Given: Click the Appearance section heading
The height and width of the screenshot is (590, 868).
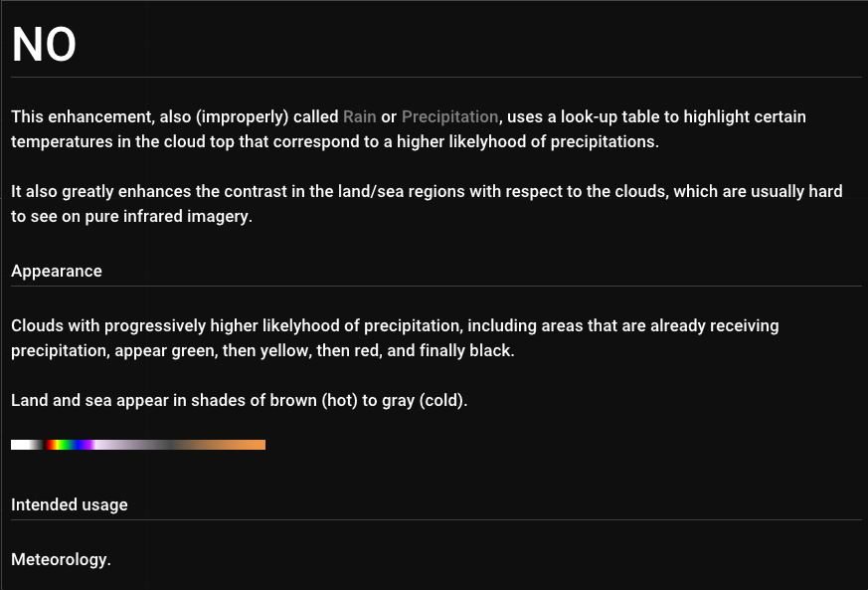Looking at the screenshot, I should coord(57,271).
